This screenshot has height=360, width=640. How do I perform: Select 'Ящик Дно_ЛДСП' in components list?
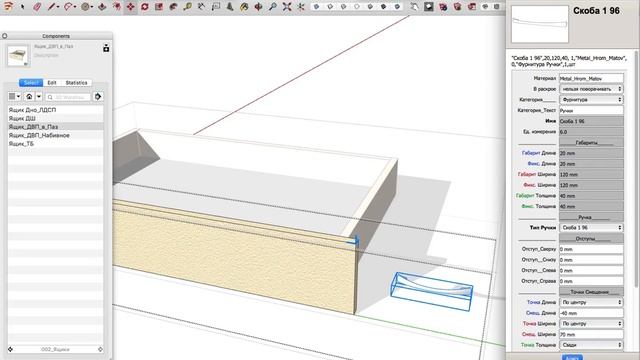click(56, 110)
